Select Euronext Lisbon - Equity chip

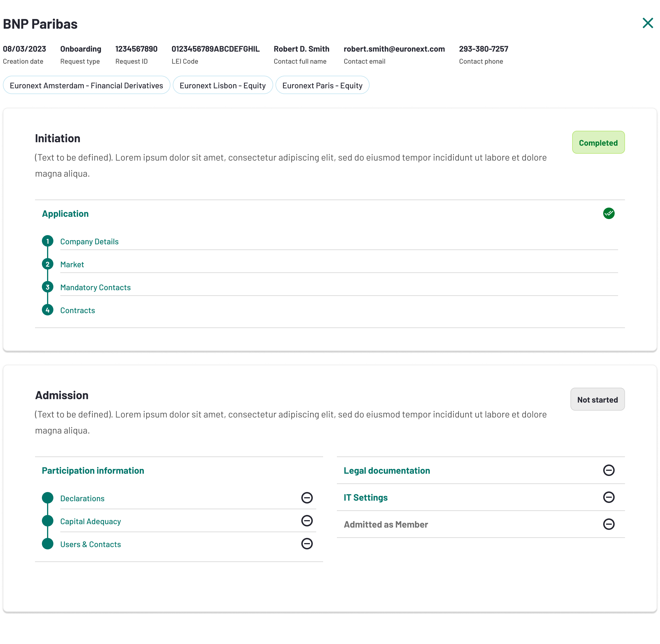coord(222,85)
